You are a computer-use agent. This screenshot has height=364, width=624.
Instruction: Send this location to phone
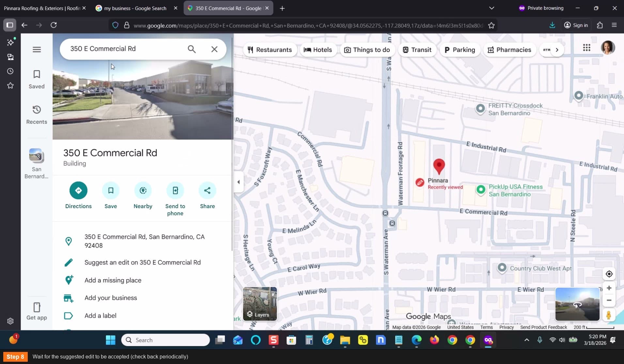pyautogui.click(x=175, y=190)
